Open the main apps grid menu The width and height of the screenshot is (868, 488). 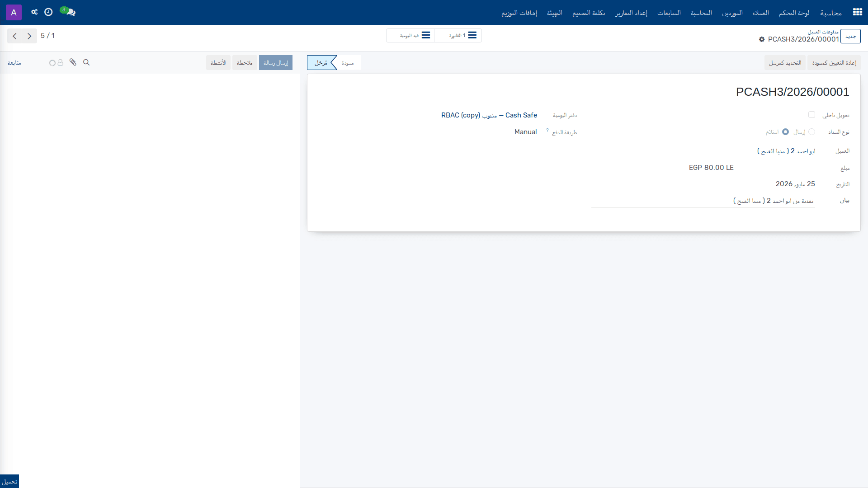(x=857, y=12)
